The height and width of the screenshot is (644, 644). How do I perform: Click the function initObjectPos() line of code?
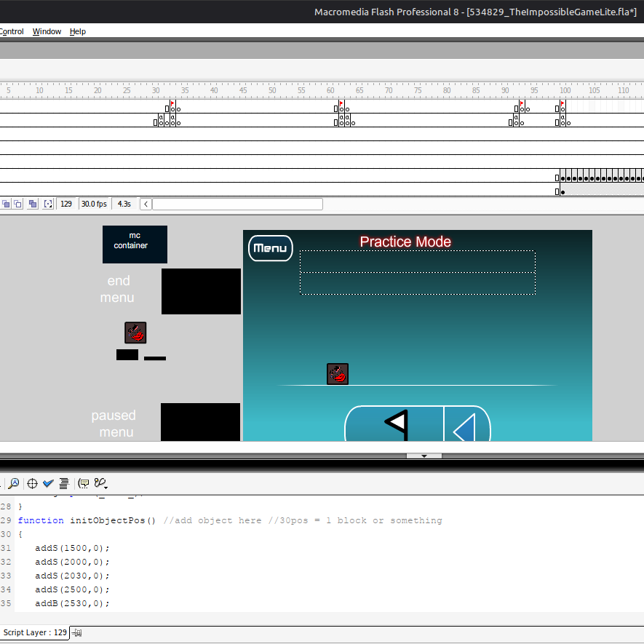230,521
